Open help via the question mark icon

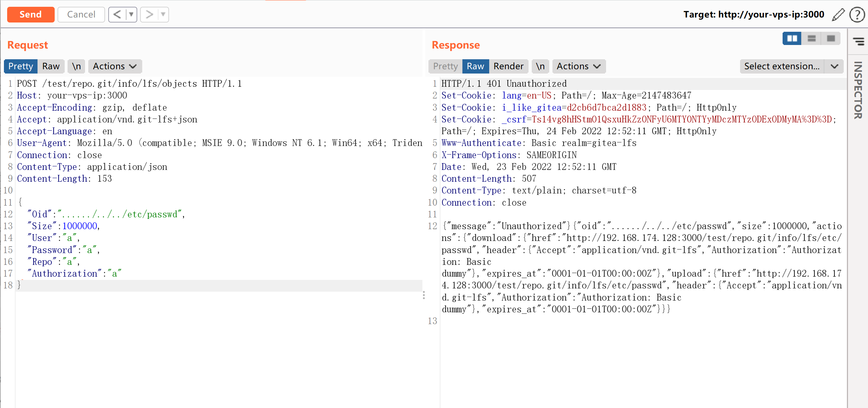point(857,15)
